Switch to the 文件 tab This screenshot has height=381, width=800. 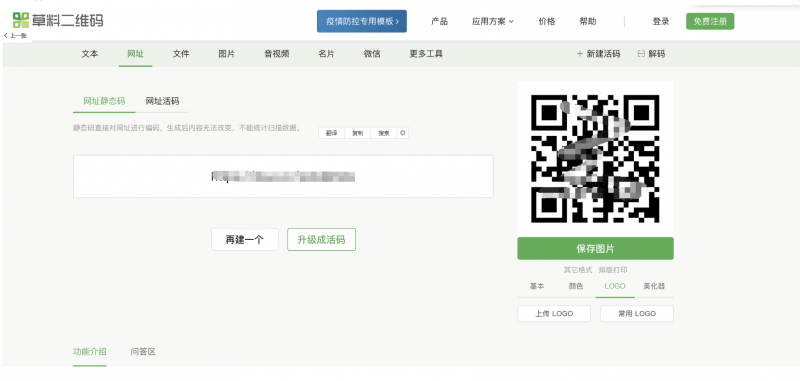[181, 54]
